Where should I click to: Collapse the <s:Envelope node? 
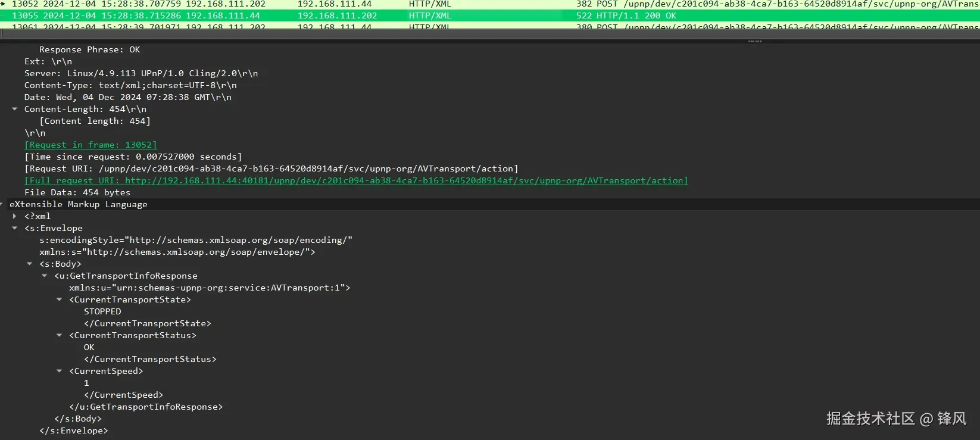point(14,228)
